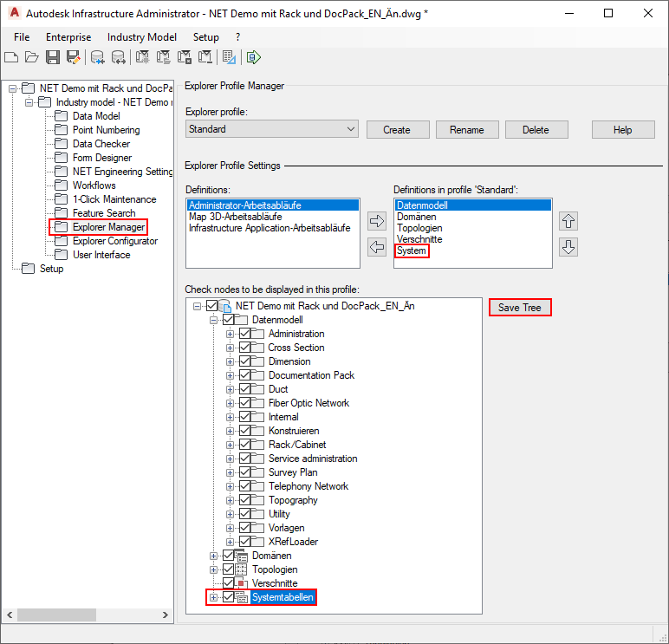This screenshot has height=644, width=669.
Task: Expand the Topologien node
Action: coord(213,569)
